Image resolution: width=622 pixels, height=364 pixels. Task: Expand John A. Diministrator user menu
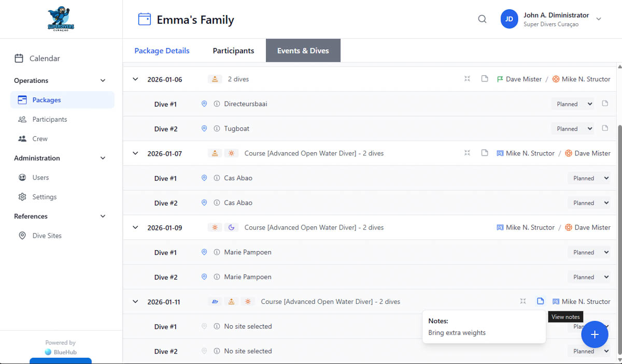[599, 19]
